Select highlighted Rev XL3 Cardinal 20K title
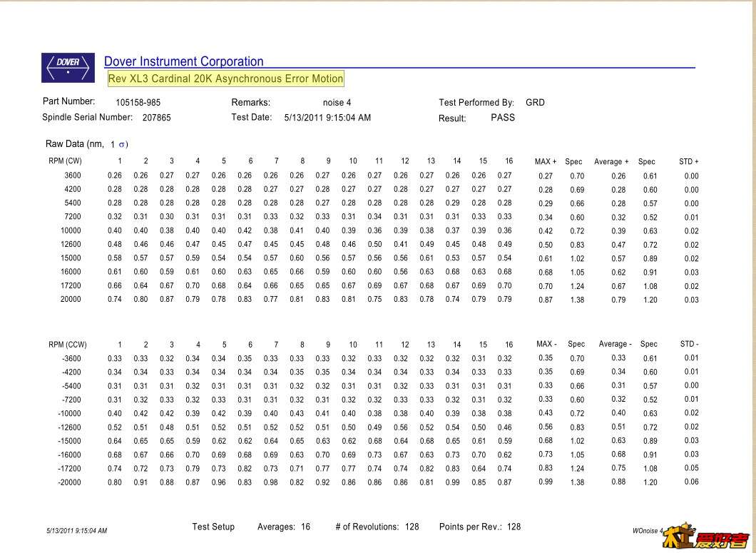This screenshot has height=553, width=756. (x=225, y=78)
